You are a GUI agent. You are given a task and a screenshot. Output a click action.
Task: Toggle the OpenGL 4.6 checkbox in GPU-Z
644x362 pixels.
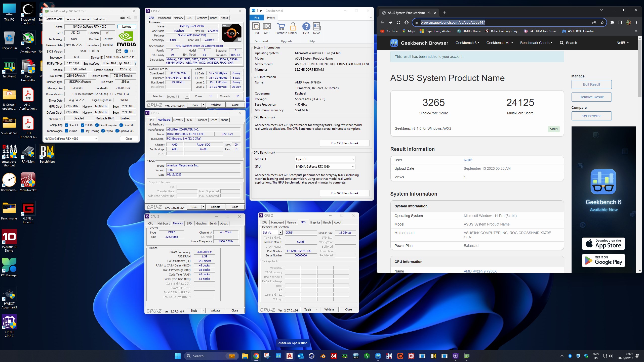point(117,131)
